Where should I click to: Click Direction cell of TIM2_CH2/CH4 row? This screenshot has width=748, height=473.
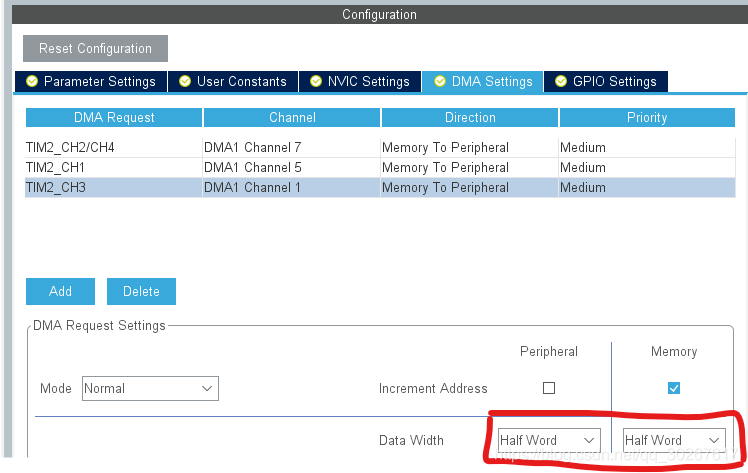(469, 147)
